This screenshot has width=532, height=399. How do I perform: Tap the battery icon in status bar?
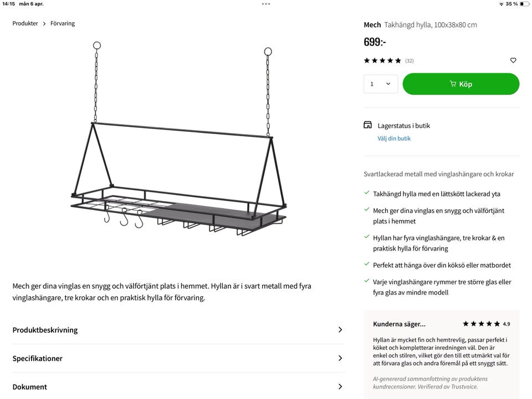pyautogui.click(x=524, y=4)
